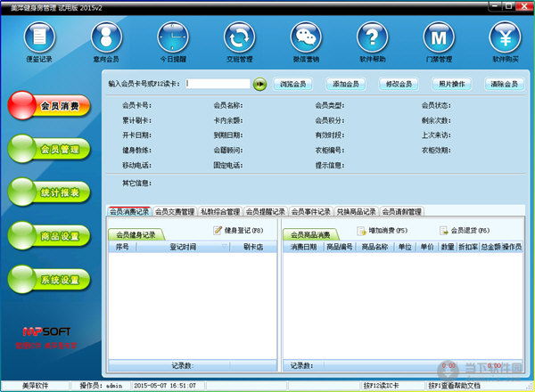The width and height of the screenshot is (535, 392).
Task: Focus the member card number input field
Action: [x=218, y=84]
